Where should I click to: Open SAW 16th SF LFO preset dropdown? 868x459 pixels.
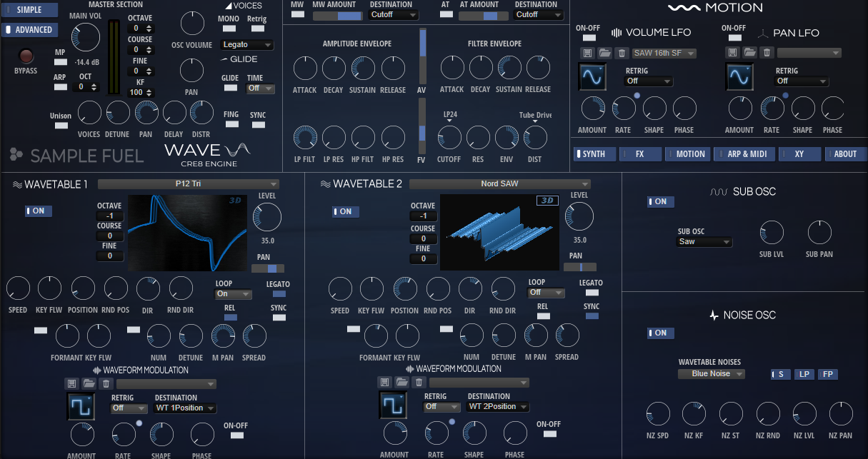tap(664, 53)
